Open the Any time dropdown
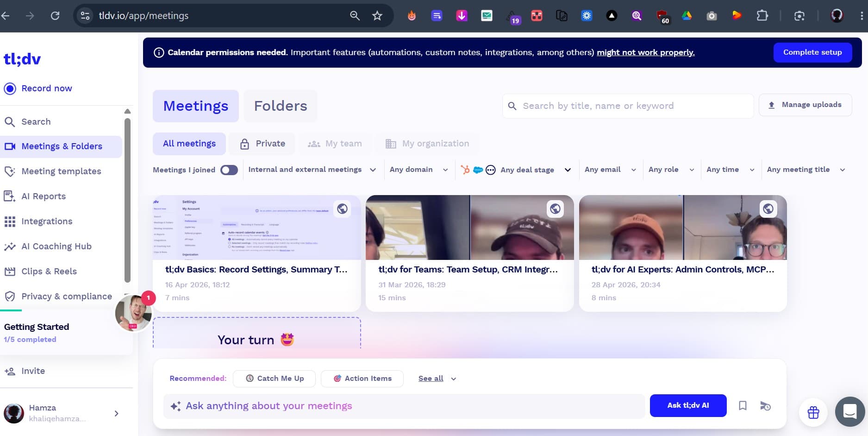Screen dimensions: 868x436 click(x=731, y=170)
